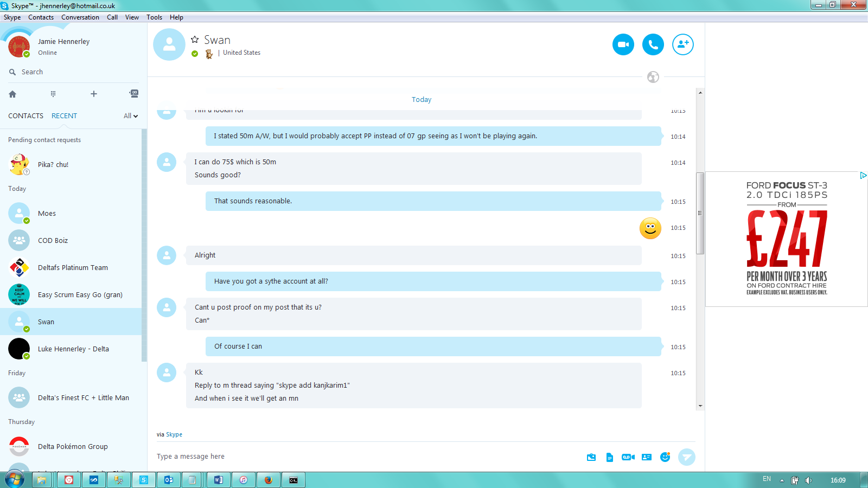This screenshot has width=868, height=488.
Task: Record a video message
Action: pyautogui.click(x=628, y=457)
